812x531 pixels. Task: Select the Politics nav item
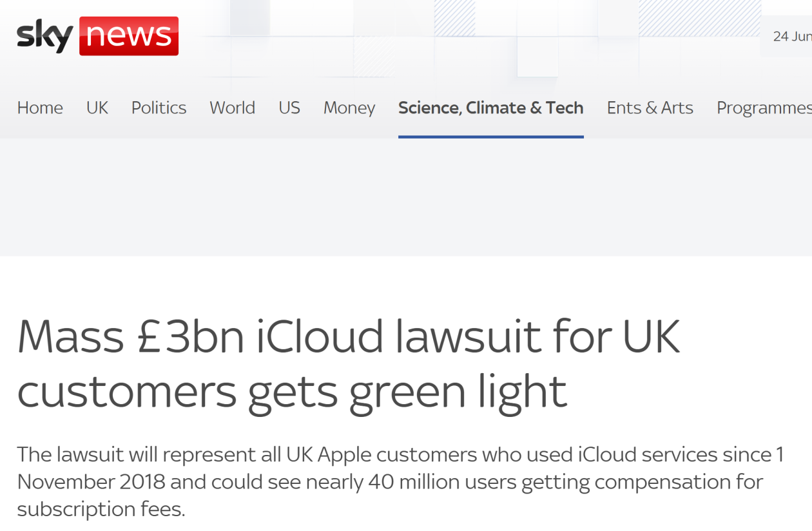159,108
